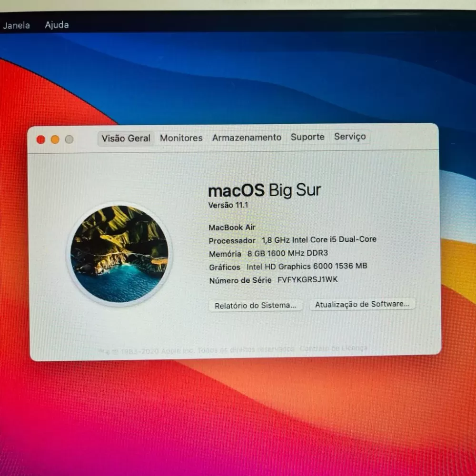Viewport: 476px width, 476px height.
Task: Show the Armazenamento tab
Action: (247, 138)
